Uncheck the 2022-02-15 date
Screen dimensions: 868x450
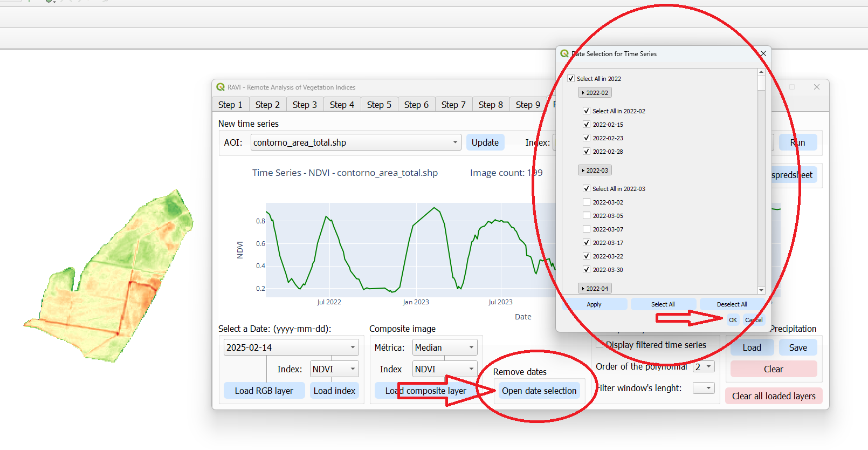pos(587,125)
